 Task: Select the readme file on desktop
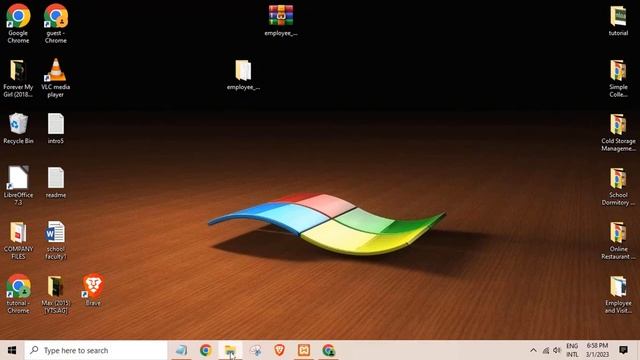point(56,182)
